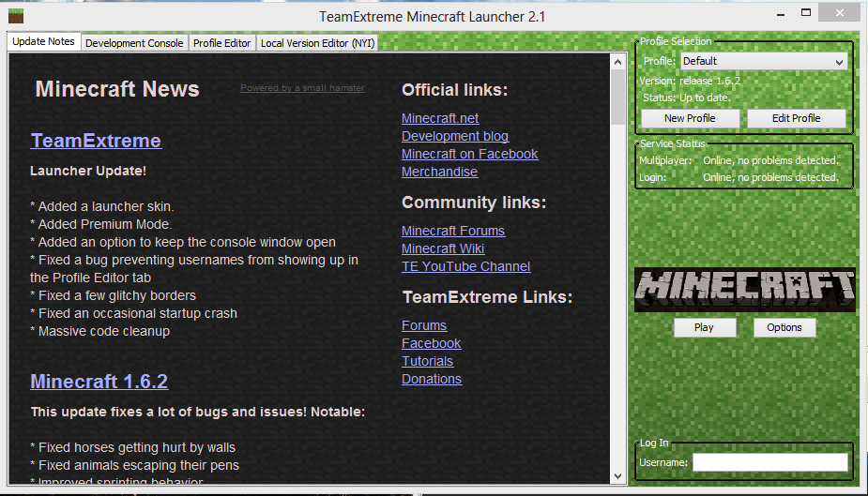Viewport: 868px width, 496px height.
Task: Open the Minecraft Wiki link
Action: (443, 248)
